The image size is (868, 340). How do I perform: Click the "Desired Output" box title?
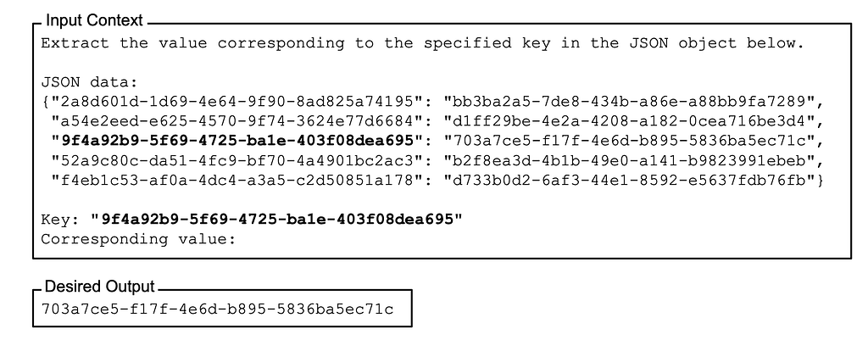(99, 287)
